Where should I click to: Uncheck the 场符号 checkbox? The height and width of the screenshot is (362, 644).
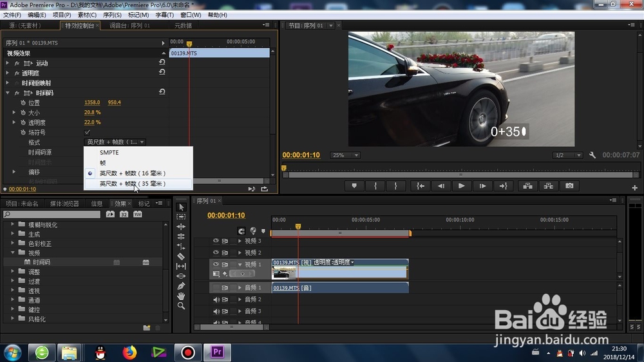[x=87, y=132]
